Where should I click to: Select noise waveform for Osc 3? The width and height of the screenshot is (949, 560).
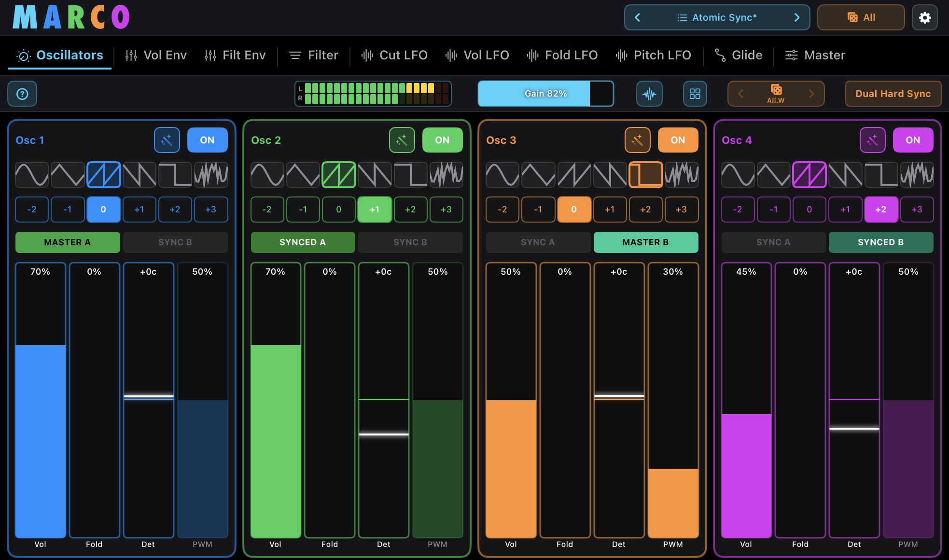pyautogui.click(x=682, y=174)
